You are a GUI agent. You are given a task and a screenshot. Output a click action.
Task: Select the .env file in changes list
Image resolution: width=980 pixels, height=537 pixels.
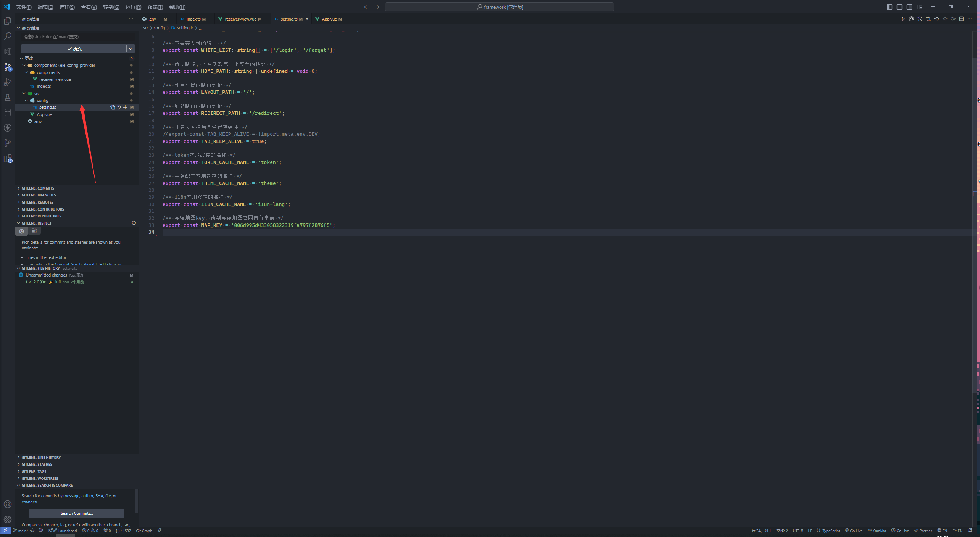coord(38,122)
